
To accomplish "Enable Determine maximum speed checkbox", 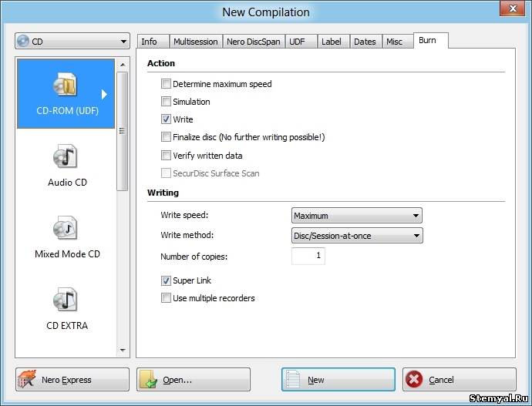I will pos(166,83).
